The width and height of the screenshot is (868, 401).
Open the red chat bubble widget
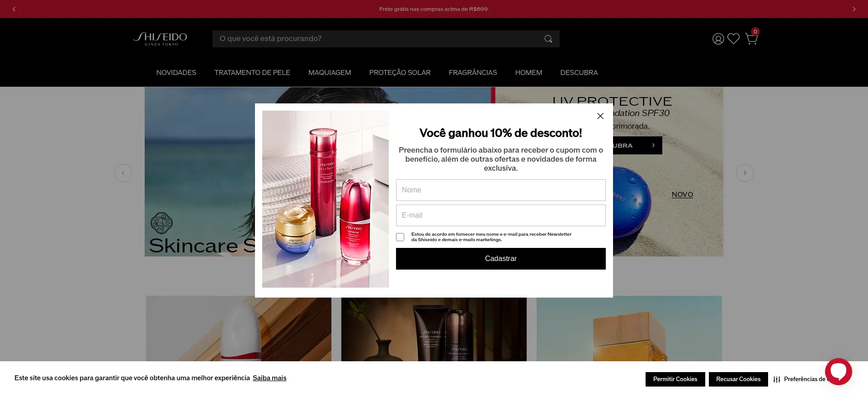pyautogui.click(x=839, y=372)
